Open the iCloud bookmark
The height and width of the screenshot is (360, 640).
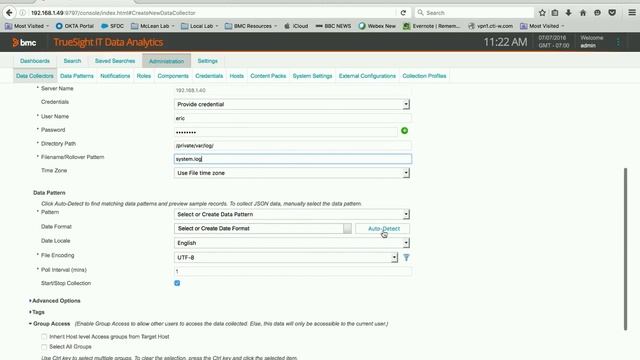296,26
